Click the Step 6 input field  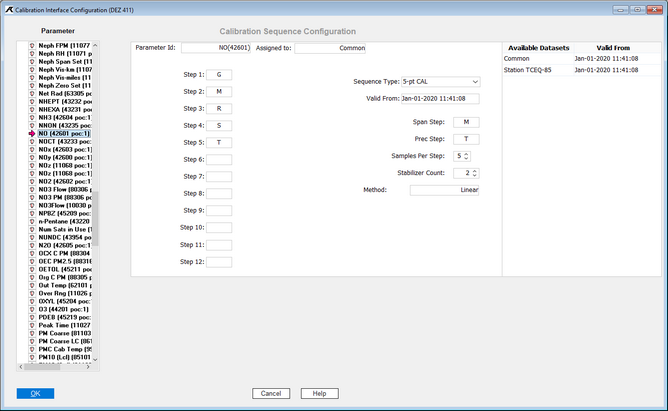click(x=219, y=159)
